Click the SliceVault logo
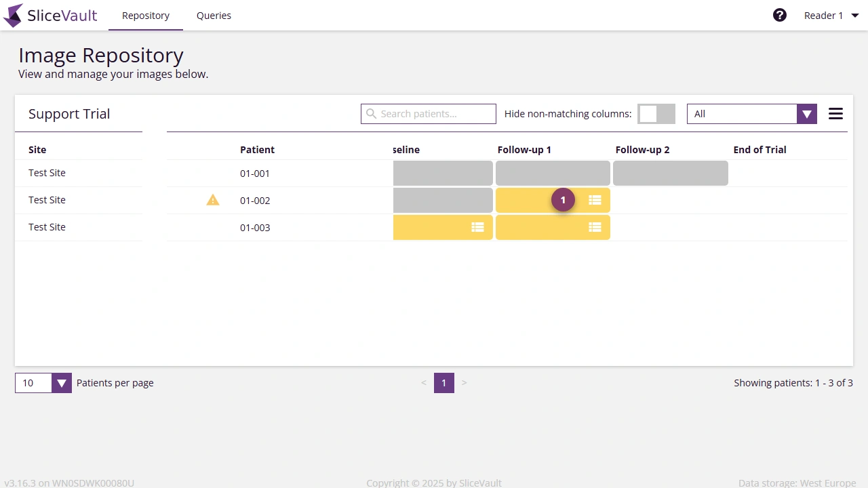Image resolution: width=868 pixels, height=488 pixels. click(x=50, y=15)
